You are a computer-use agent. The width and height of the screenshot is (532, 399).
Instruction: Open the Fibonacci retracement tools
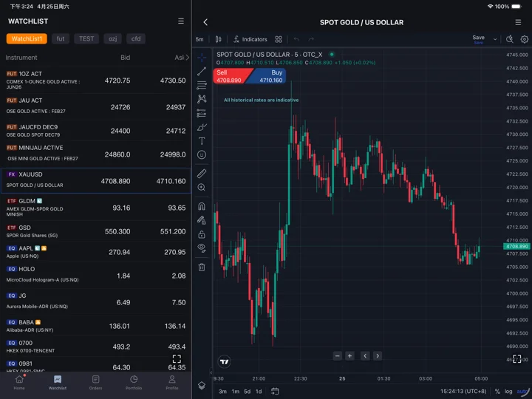click(x=202, y=85)
